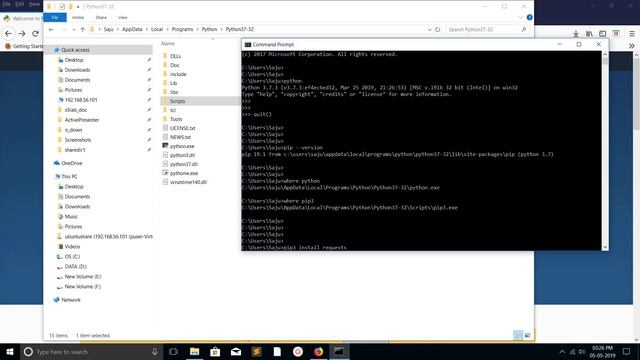Viewport: 640px width, 360px height.
Task: Open the Home ribbon tab in Explorer
Action: coord(78,18)
